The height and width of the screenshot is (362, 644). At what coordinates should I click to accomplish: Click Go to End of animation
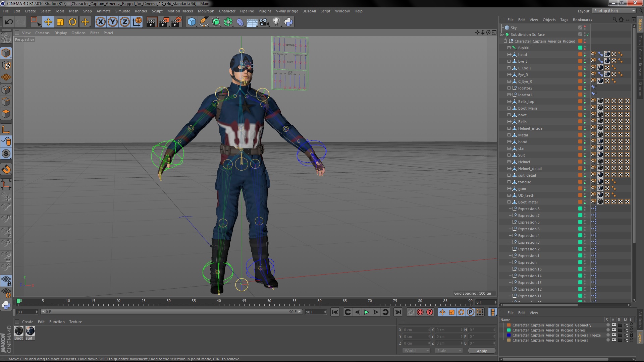(x=398, y=312)
